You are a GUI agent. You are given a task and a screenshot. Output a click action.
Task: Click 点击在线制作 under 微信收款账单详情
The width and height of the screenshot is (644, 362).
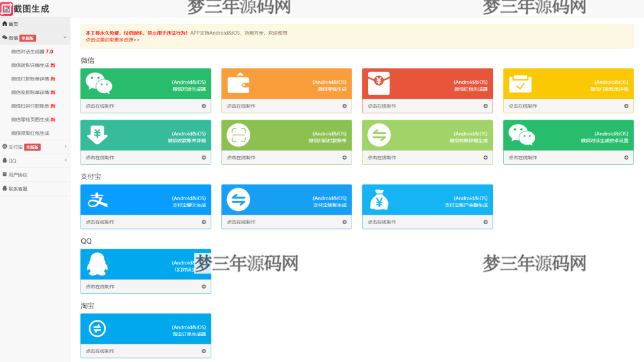pyautogui.click(x=100, y=157)
